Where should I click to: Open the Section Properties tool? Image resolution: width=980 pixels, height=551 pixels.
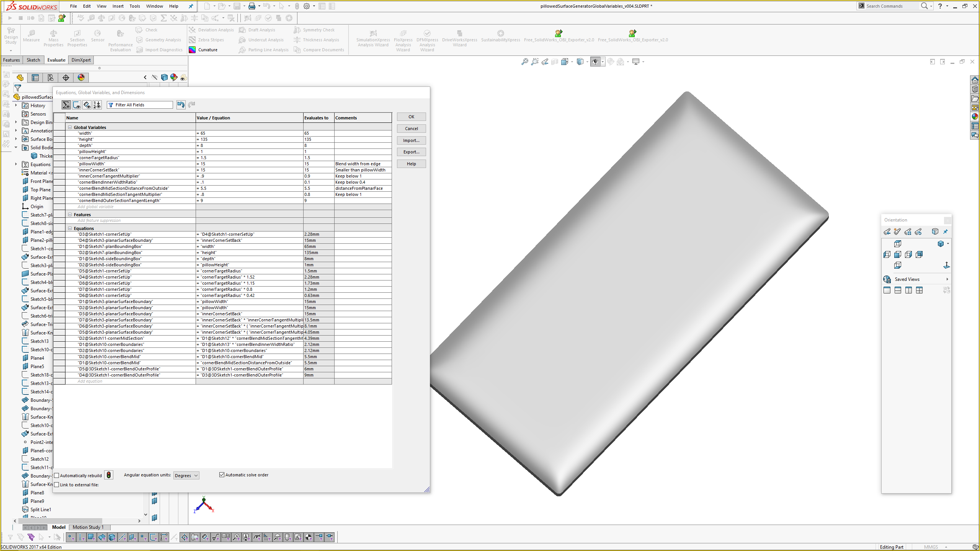click(77, 39)
